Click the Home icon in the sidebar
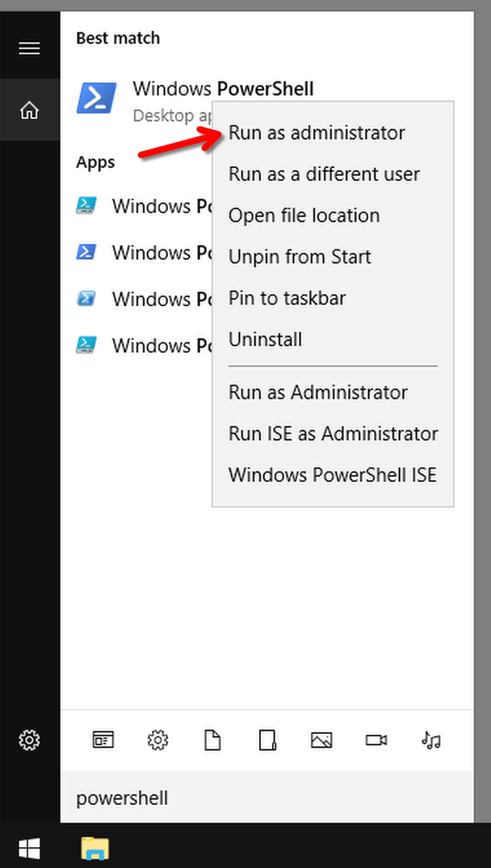Image resolution: width=491 pixels, height=868 pixels. tap(29, 111)
